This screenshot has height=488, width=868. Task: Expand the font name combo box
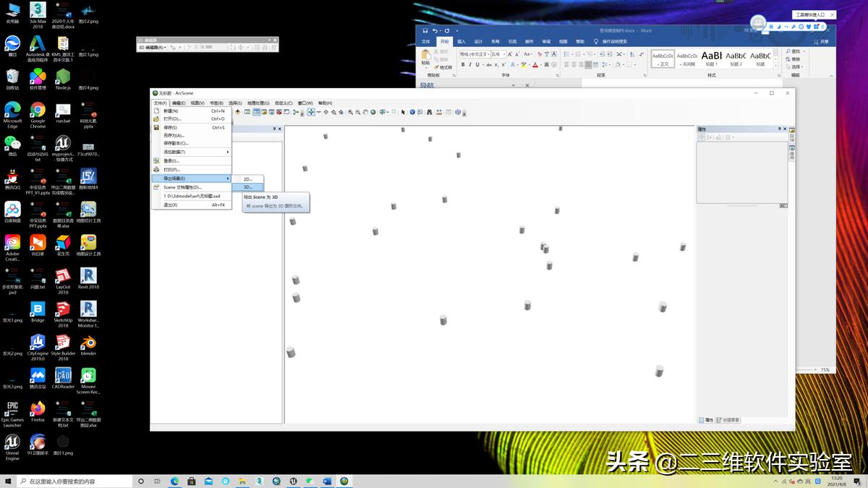coord(488,54)
